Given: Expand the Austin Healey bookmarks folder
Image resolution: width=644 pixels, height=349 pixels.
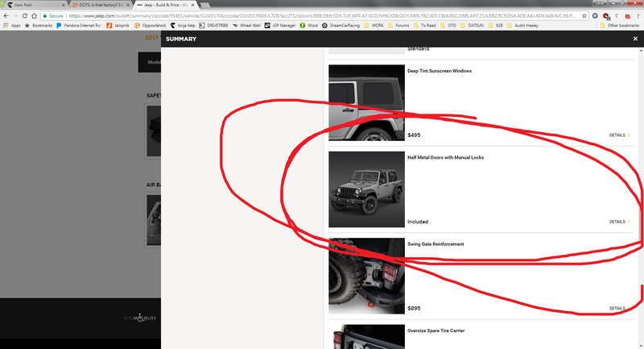Looking at the screenshot, I should tap(522, 26).
